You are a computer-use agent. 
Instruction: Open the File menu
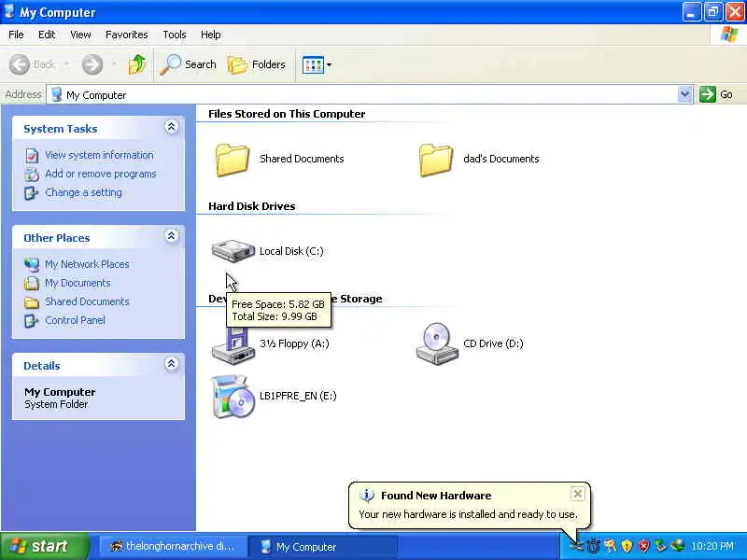pos(16,35)
